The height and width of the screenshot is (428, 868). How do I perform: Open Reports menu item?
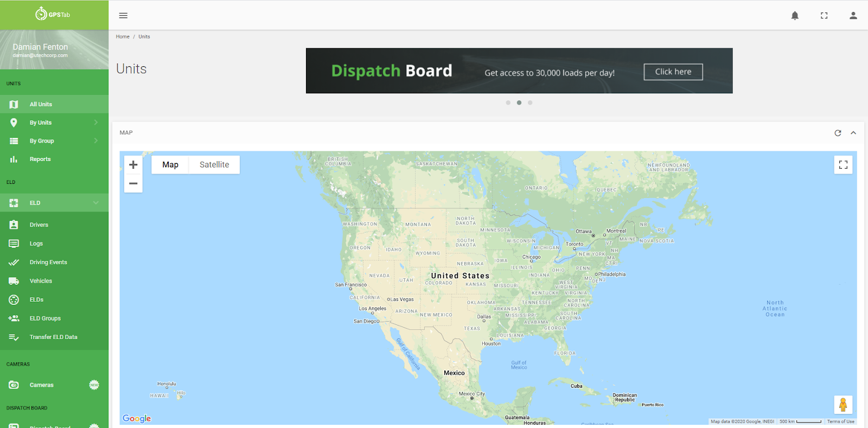click(x=54, y=159)
